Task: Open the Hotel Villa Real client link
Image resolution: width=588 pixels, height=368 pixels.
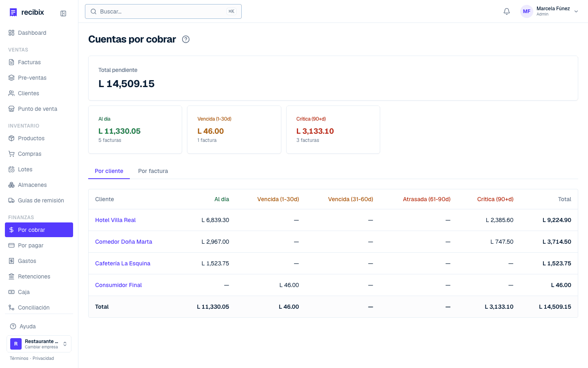Action: (x=115, y=220)
